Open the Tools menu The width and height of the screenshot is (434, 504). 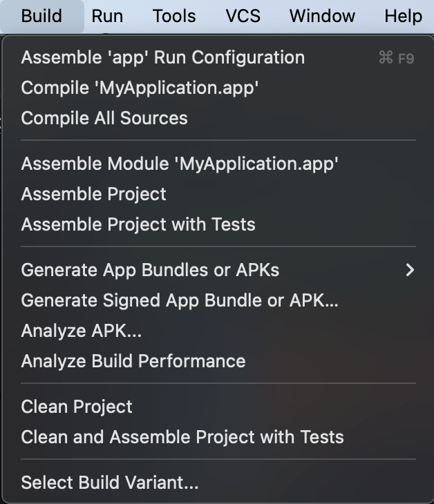pos(174,16)
